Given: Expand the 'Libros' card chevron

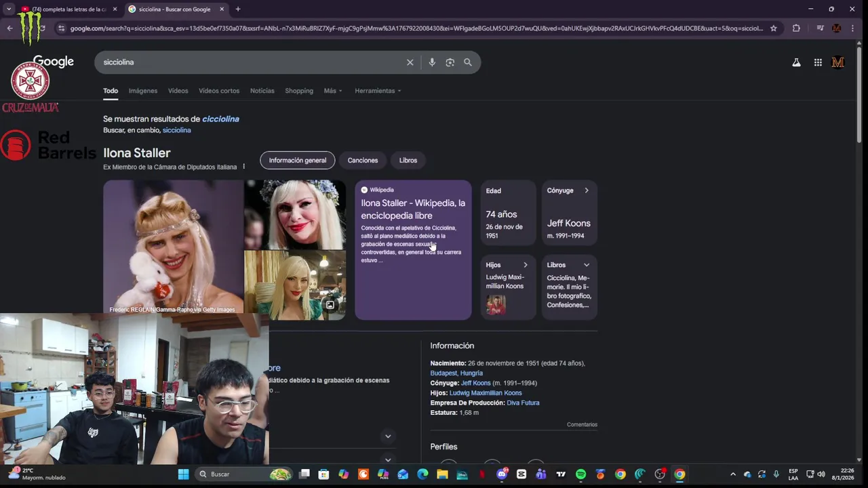Looking at the screenshot, I should [x=587, y=265].
